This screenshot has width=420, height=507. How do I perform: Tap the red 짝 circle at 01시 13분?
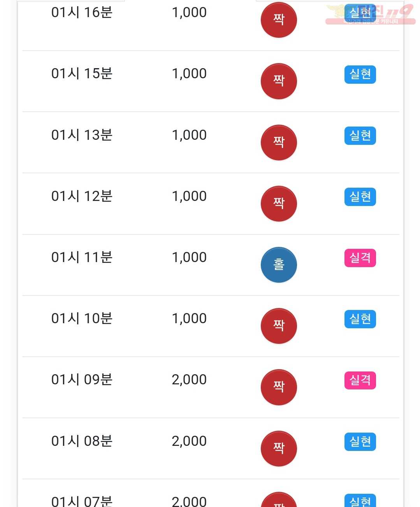pos(279,143)
